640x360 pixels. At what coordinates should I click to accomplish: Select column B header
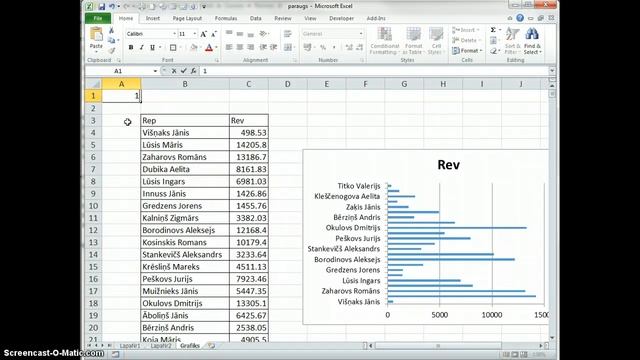[185, 84]
